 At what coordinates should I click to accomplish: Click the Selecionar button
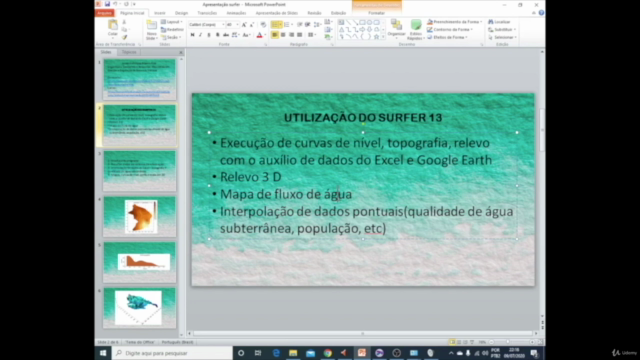pos(502,37)
